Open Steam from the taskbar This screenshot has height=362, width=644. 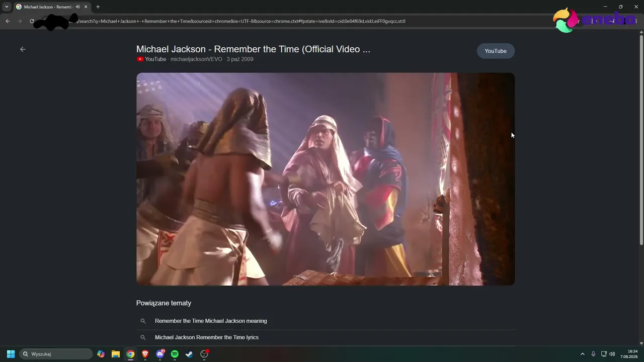click(x=189, y=354)
